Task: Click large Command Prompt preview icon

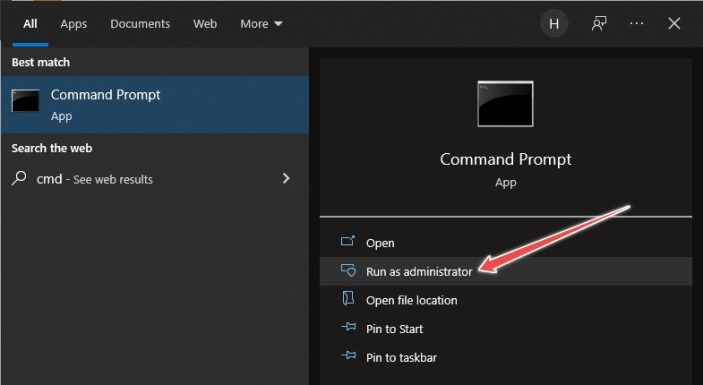Action: point(505,104)
